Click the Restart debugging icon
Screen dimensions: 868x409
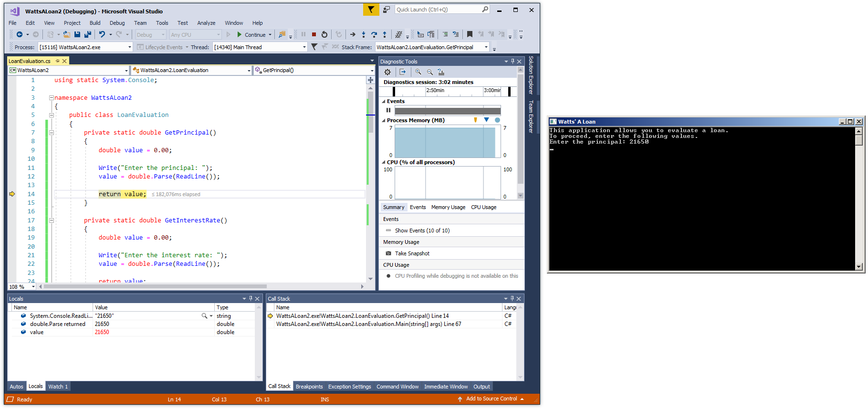[324, 34]
